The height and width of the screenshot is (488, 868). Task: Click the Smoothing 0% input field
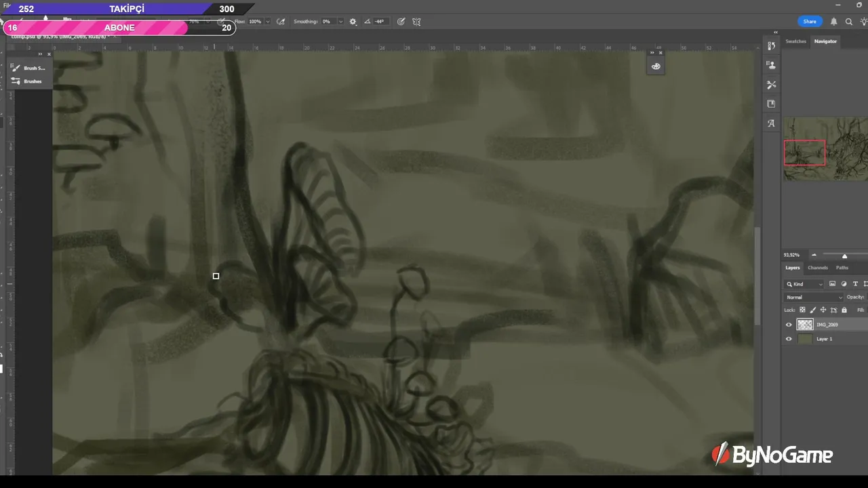(x=328, y=22)
